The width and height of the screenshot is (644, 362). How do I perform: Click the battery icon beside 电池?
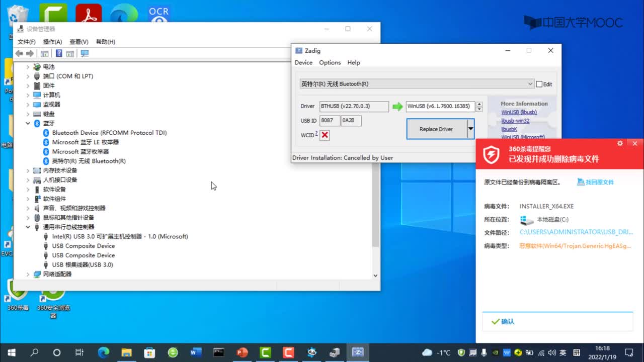[x=37, y=67]
